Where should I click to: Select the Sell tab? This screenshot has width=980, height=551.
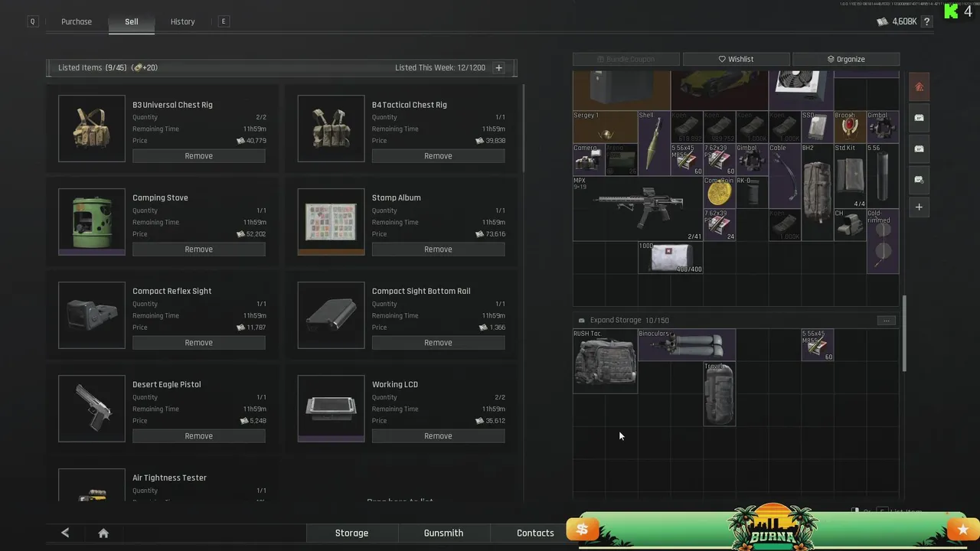[132, 21]
